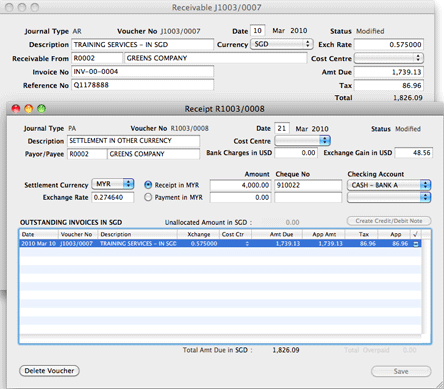
Task: Select the Receipt in MYR radio button
Action: coord(148,185)
